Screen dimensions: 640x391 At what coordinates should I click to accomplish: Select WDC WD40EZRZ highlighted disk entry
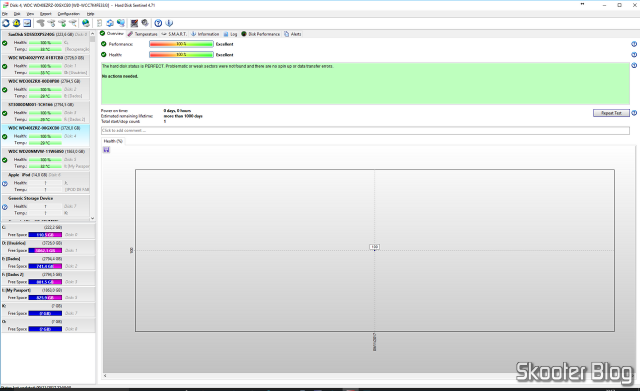[x=45, y=136]
